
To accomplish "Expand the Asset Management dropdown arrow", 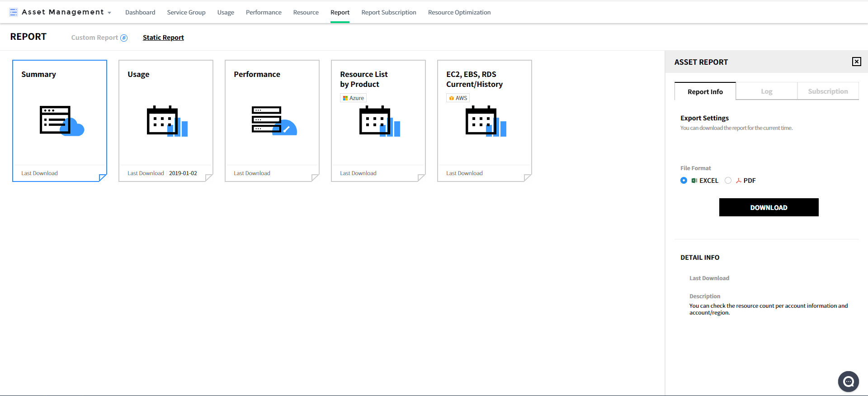I will [109, 13].
